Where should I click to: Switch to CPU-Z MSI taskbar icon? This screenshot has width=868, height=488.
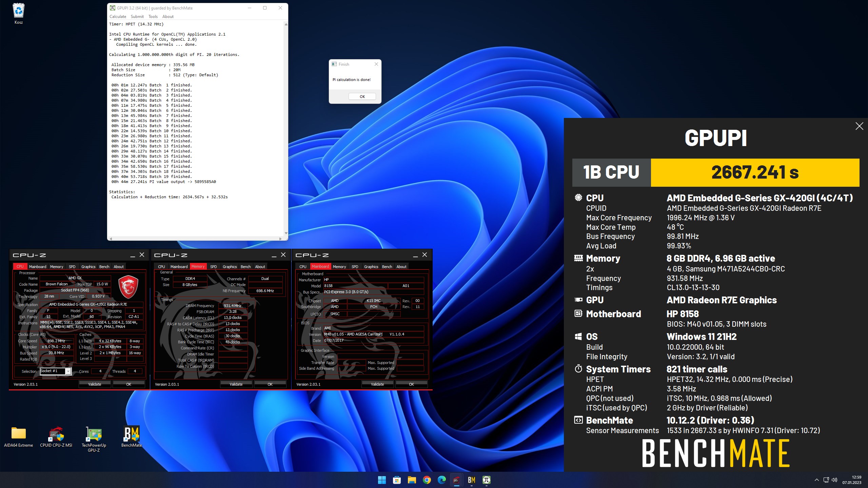point(456,480)
